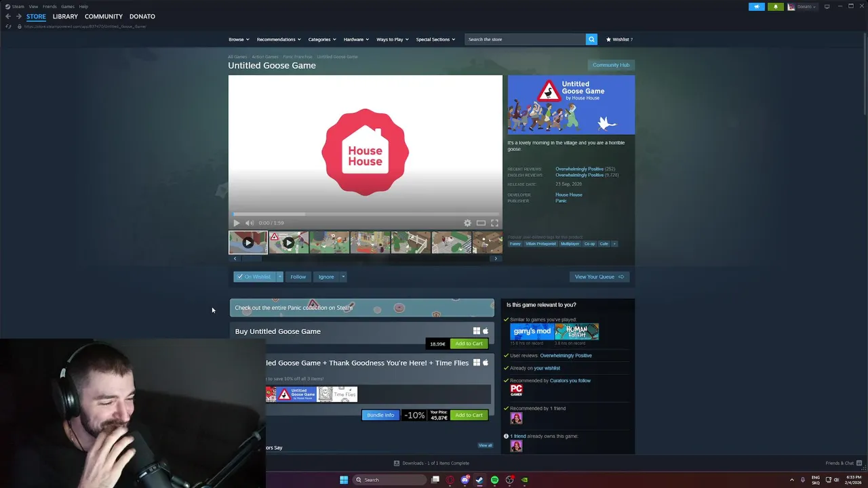Click the Panic publisher link
This screenshot has width=868, height=488.
561,201
